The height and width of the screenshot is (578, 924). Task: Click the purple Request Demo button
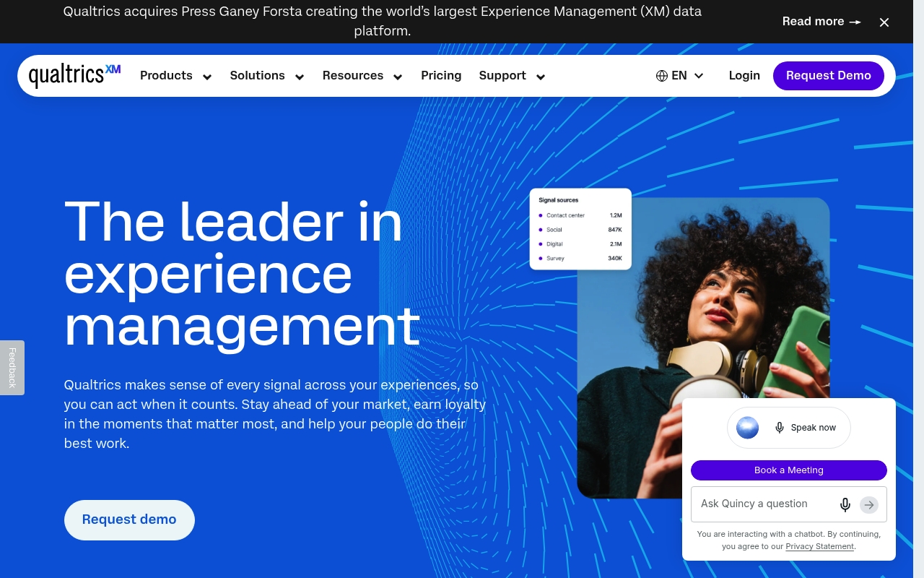[x=829, y=76]
